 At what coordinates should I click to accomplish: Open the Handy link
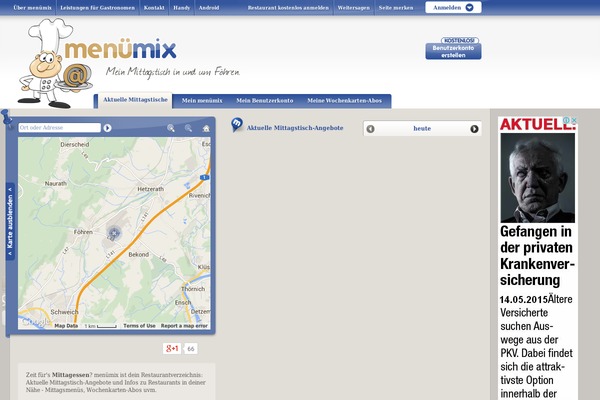click(181, 8)
